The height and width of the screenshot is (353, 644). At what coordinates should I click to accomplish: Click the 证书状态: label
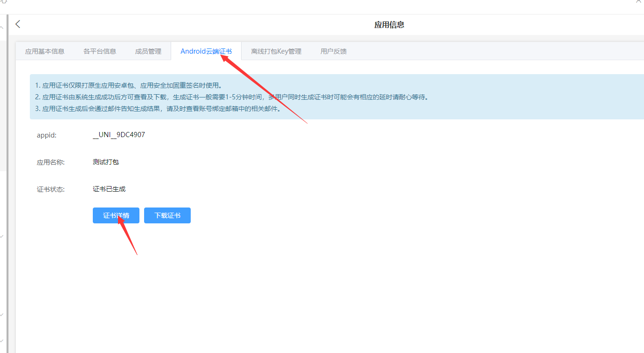click(x=51, y=189)
